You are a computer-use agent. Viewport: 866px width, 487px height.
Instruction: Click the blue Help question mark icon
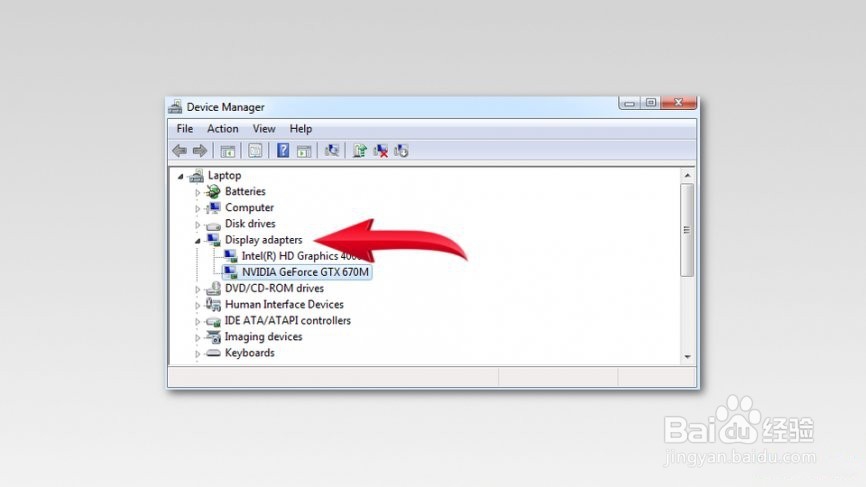point(283,150)
